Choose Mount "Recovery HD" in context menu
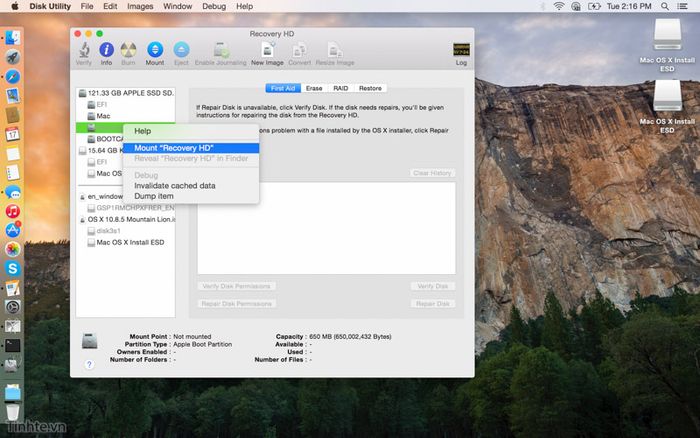This screenshot has height=438, width=700. pos(191,148)
